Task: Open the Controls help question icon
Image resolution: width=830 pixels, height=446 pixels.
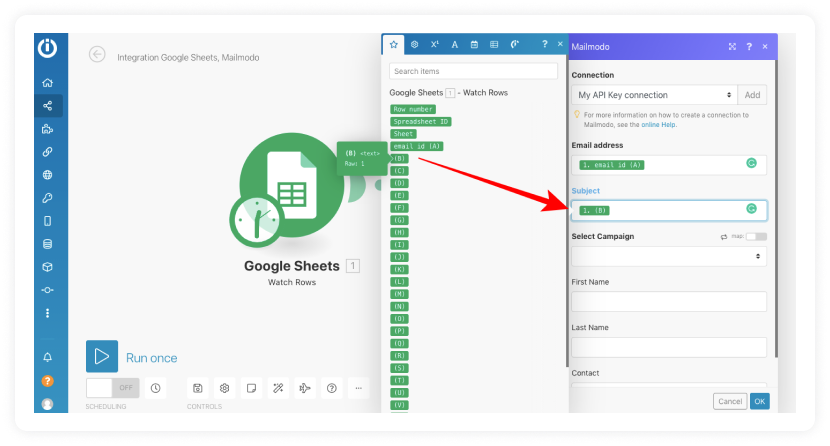Action: click(x=332, y=388)
